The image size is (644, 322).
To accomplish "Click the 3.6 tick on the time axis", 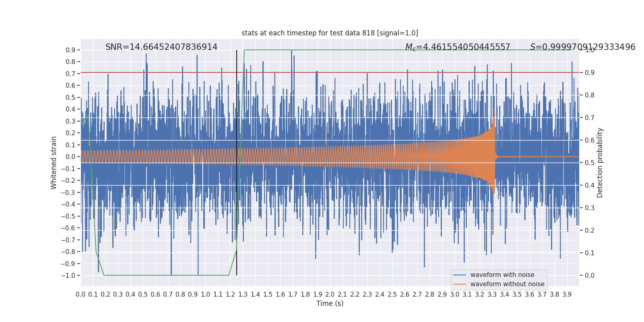I will (530, 295).
